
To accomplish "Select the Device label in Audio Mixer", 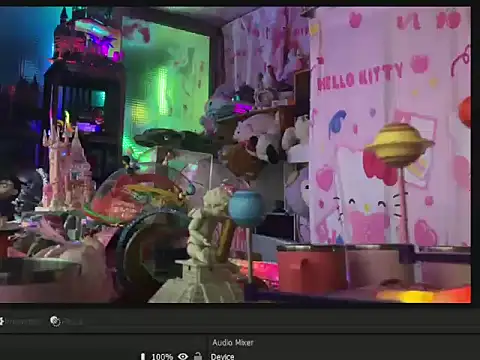I will click(x=222, y=357).
